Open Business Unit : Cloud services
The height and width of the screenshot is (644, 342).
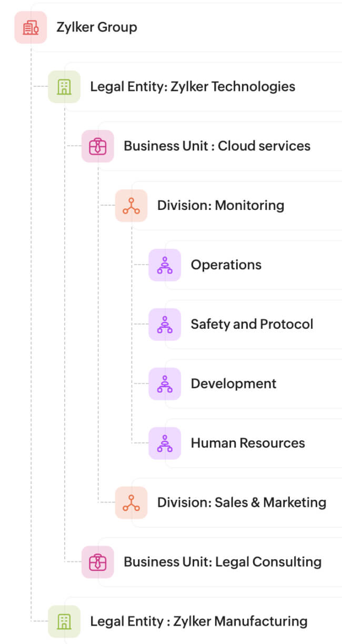(x=217, y=146)
